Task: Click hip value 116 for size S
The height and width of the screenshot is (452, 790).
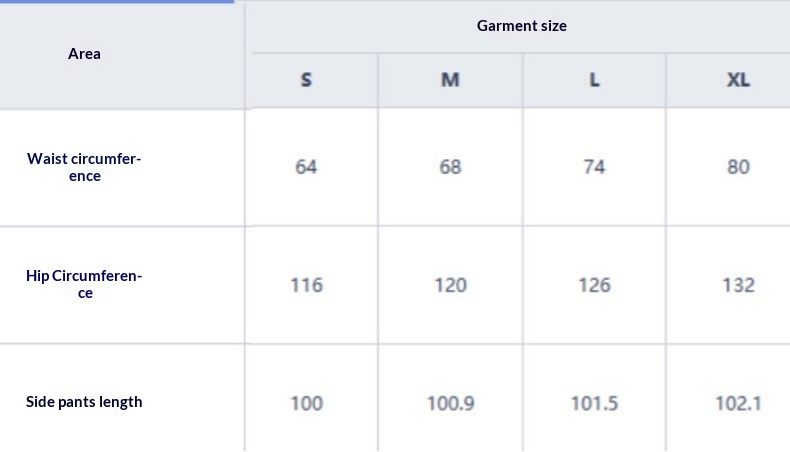Action: coord(306,285)
